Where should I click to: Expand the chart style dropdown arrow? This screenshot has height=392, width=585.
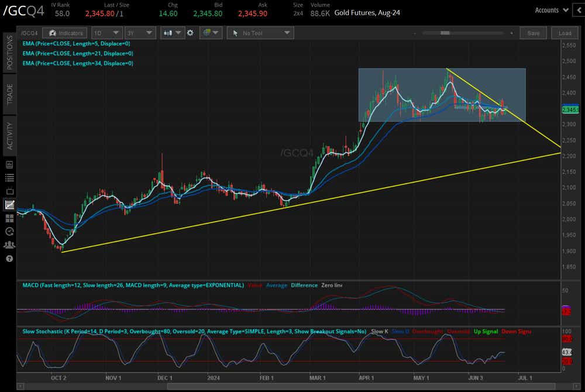click(x=178, y=33)
